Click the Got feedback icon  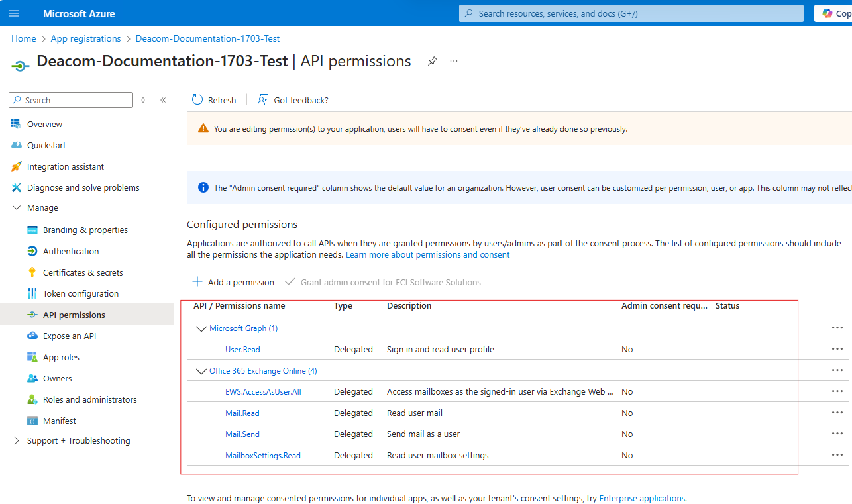coord(263,99)
